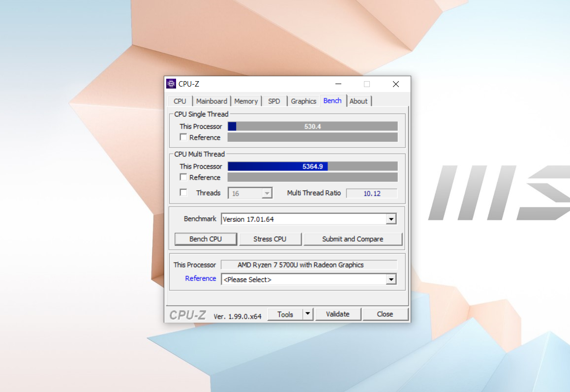Click the AMD Ryzen 7 5700U processor field
Screen dimensions: 570x392
tap(309, 265)
